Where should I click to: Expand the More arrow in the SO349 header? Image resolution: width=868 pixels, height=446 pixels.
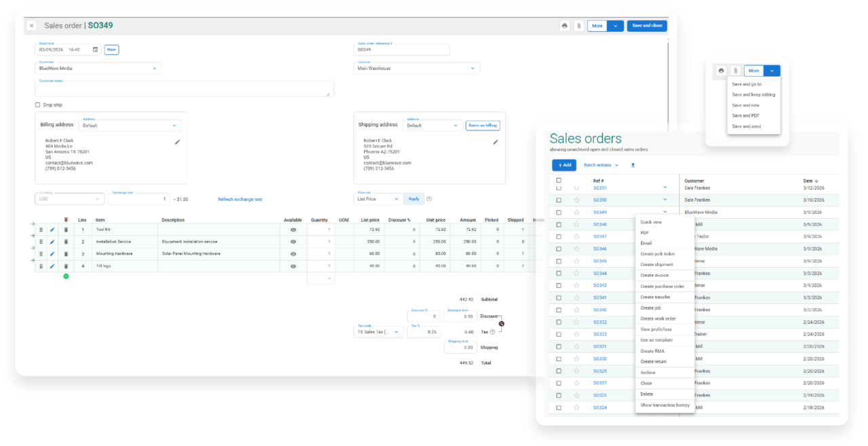pos(615,26)
